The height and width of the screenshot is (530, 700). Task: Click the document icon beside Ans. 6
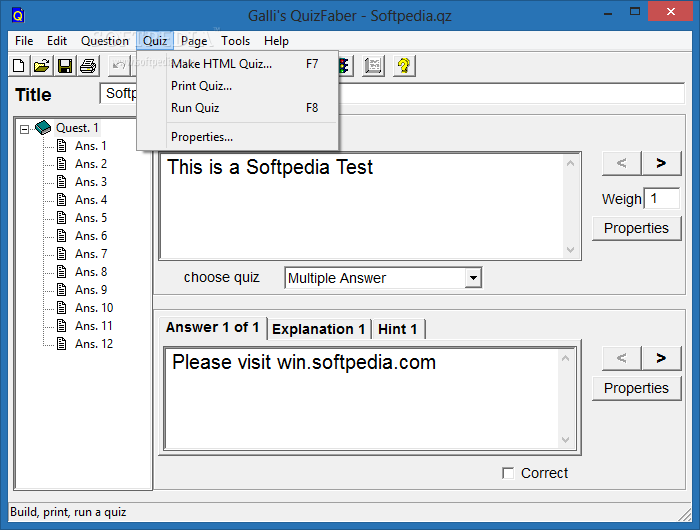[62, 236]
